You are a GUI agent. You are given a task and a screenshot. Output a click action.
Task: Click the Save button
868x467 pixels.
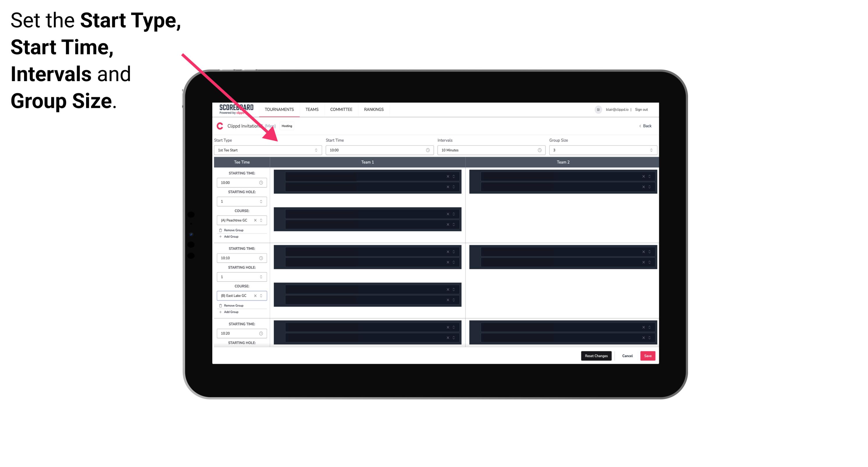pos(648,355)
